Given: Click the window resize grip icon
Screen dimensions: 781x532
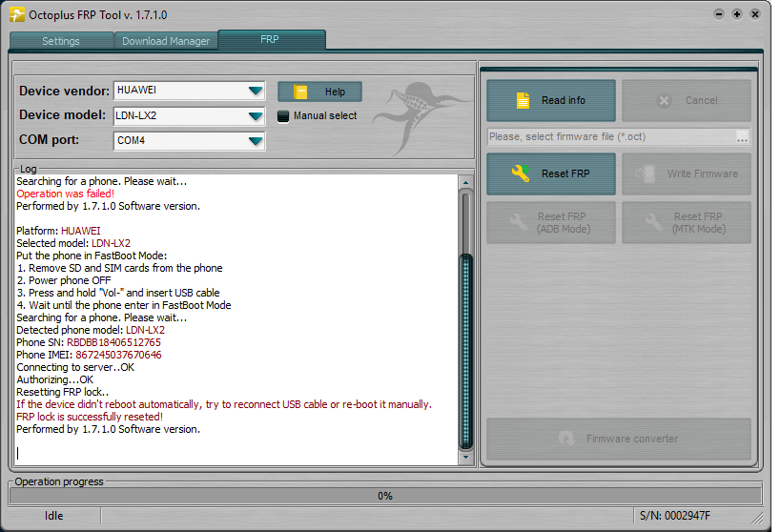Looking at the screenshot, I should [756, 518].
